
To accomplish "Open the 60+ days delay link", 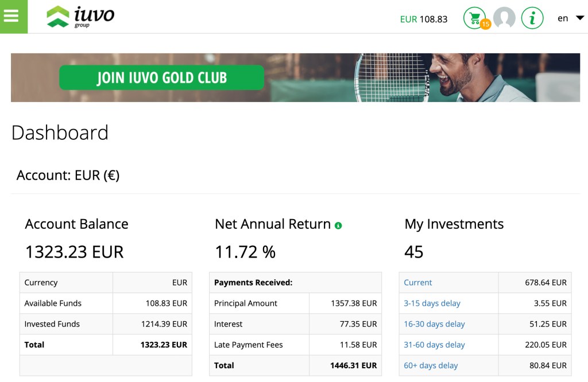I will click(429, 365).
